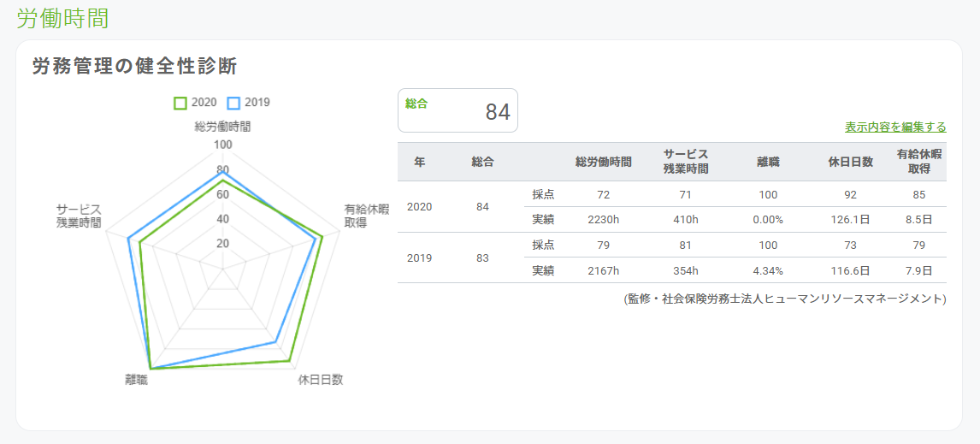Click the 有給休暇取得 column header
The width and height of the screenshot is (980, 444).
[x=919, y=162]
